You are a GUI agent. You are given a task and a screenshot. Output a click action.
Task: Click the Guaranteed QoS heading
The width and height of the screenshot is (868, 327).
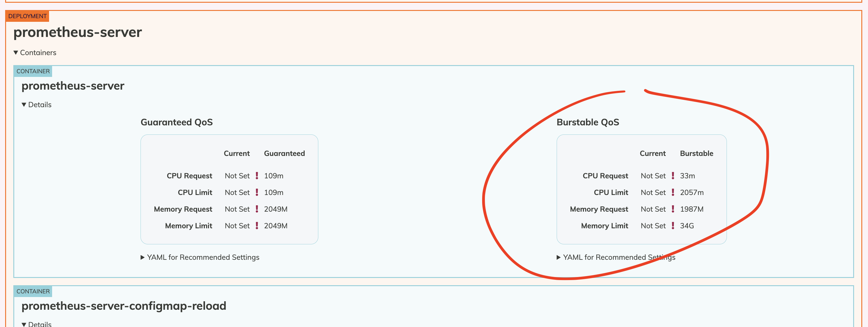click(177, 122)
